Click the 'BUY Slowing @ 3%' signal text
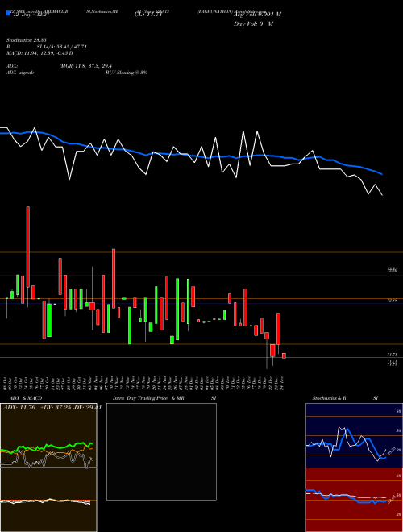Viewport: 403px width, 532px height. point(127,73)
